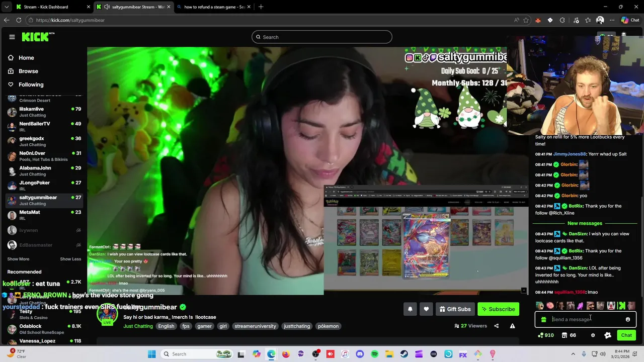
Task: Open the Kick hamburger sidebar menu
Action: (12, 37)
